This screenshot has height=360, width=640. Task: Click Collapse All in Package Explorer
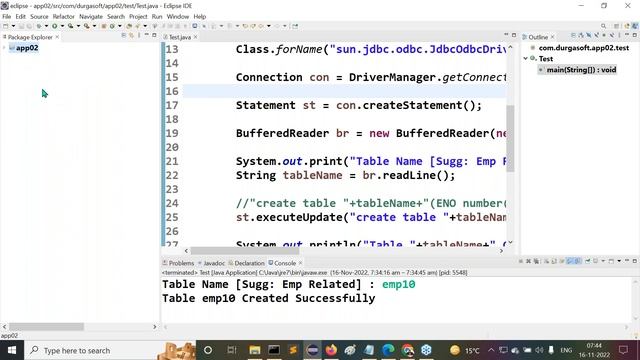click(x=124, y=36)
